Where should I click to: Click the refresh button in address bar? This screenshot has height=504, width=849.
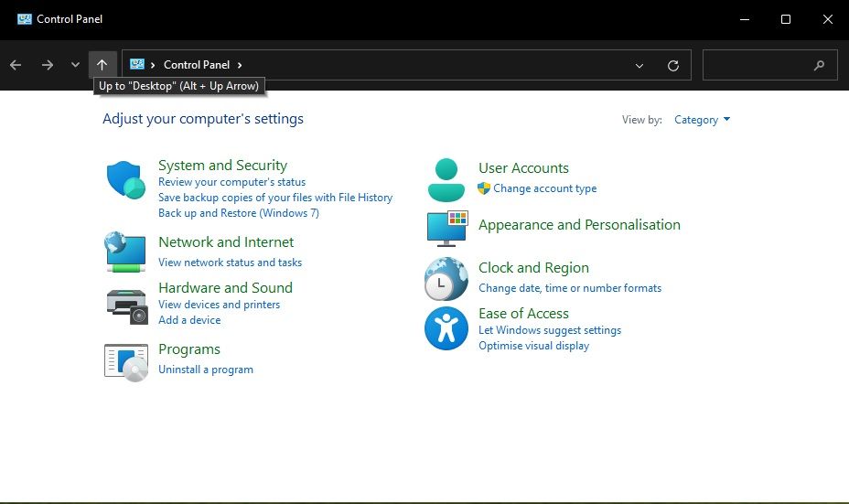point(673,65)
